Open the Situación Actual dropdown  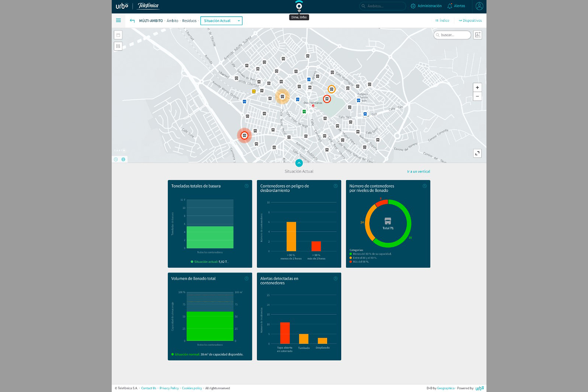221,21
